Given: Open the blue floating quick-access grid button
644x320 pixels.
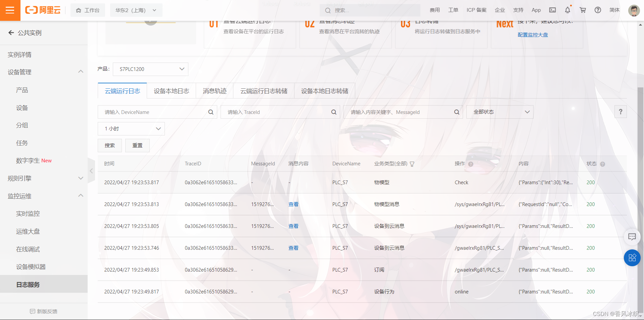Looking at the screenshot, I should [632, 258].
